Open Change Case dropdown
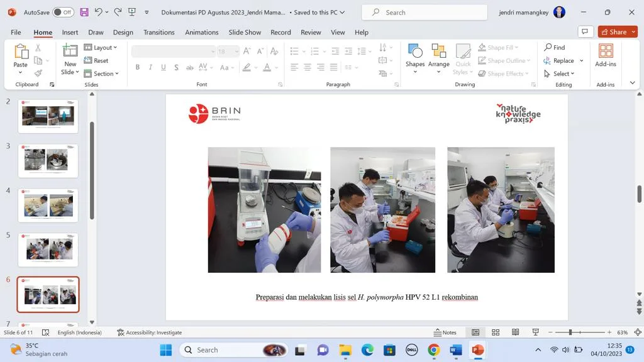Image resolution: width=644 pixels, height=362 pixels. tap(226, 67)
